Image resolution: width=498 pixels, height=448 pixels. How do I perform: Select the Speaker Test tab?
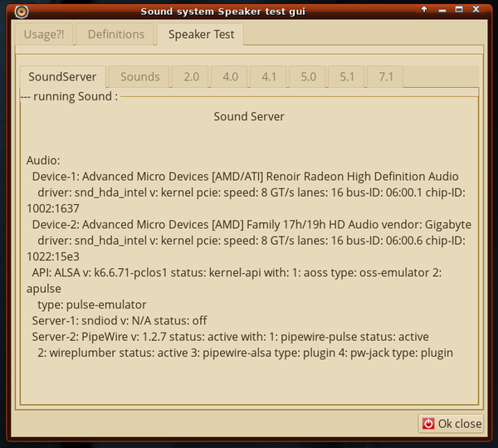(201, 35)
